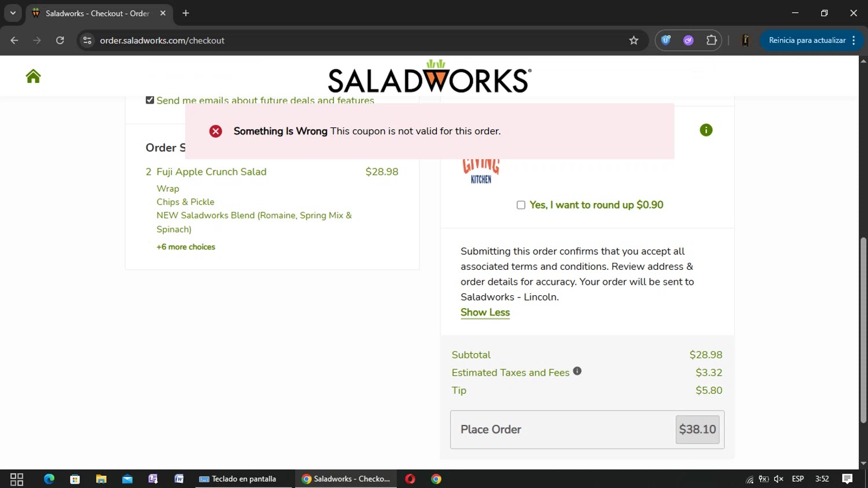
Task: Click the Tip amount $5.80
Action: click(709, 390)
